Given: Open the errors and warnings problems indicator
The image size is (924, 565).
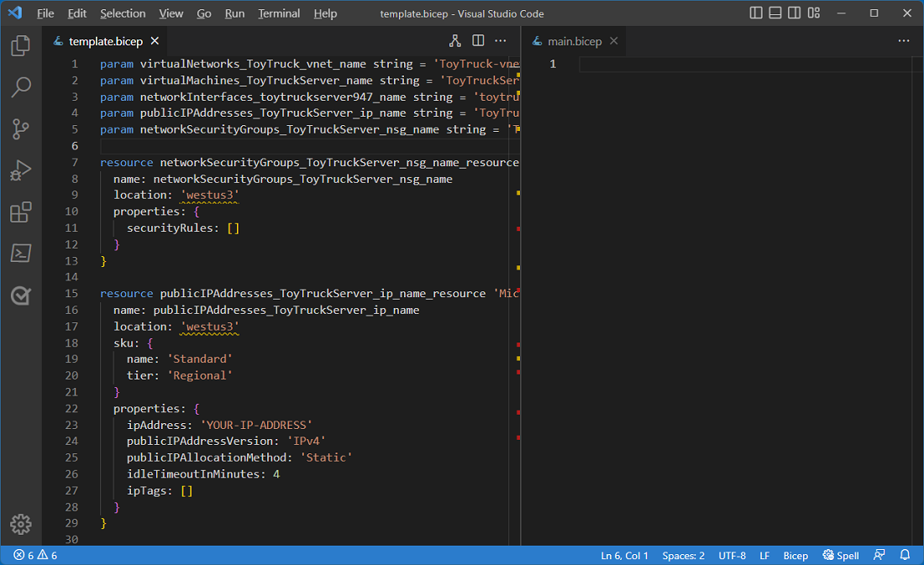Looking at the screenshot, I should [x=35, y=555].
